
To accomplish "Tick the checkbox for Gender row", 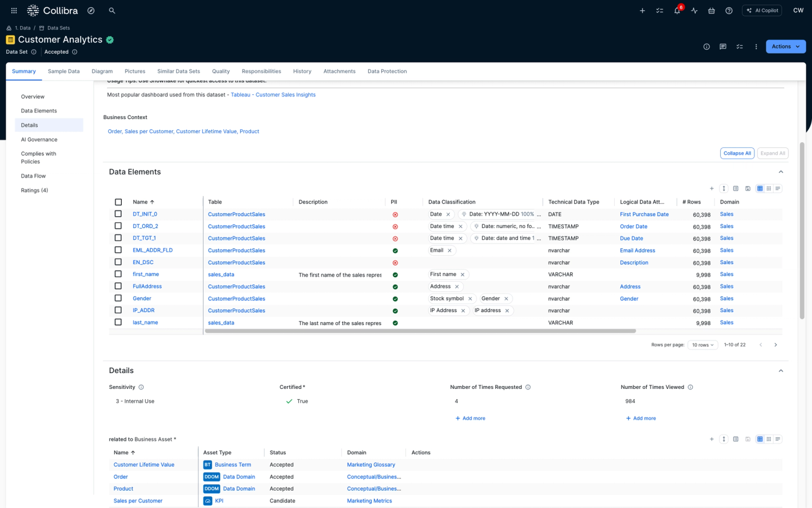I will (118, 298).
